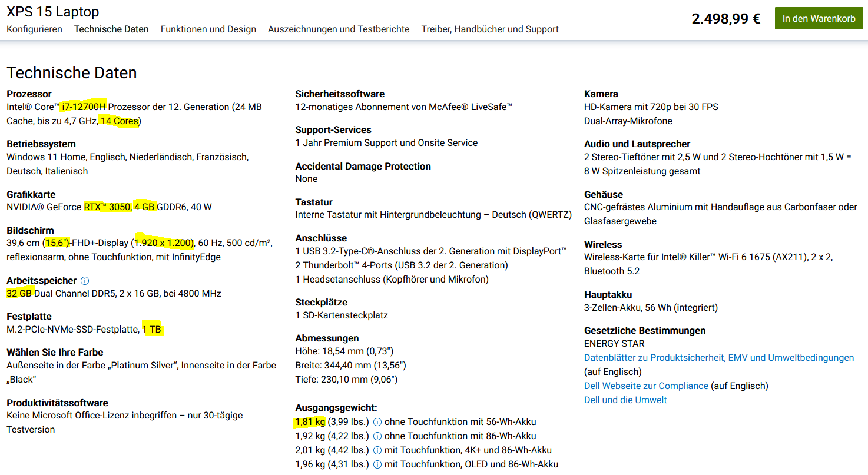868x475 pixels.
Task: Click info icon beside 2,01 kg weight
Action: click(x=377, y=450)
